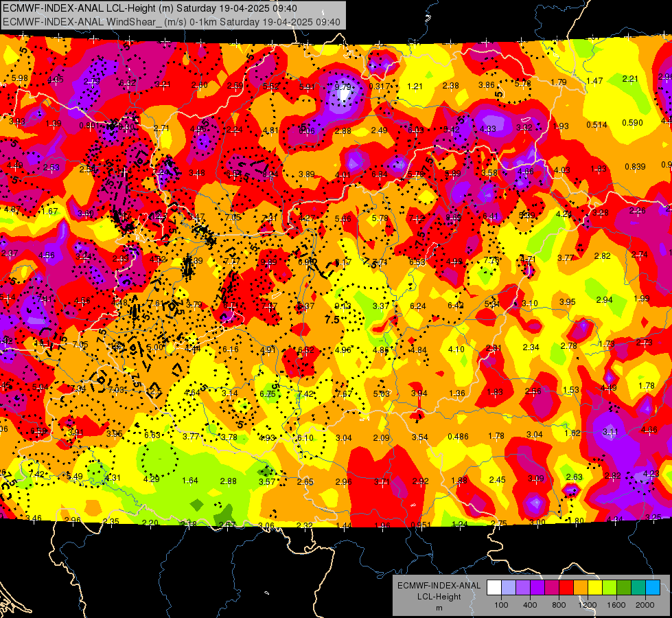Click legend label LCL-Height
This screenshot has width=672, height=618.
[x=439, y=597]
